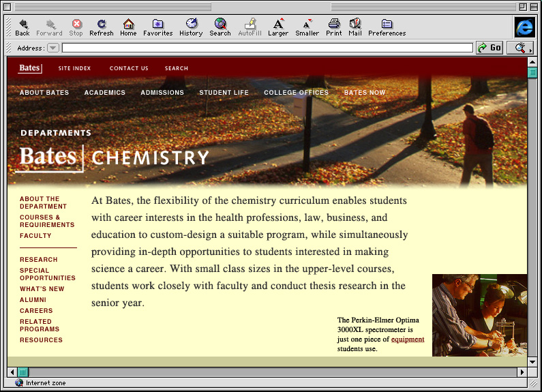
Task: Click the Go button
Action: (490, 48)
